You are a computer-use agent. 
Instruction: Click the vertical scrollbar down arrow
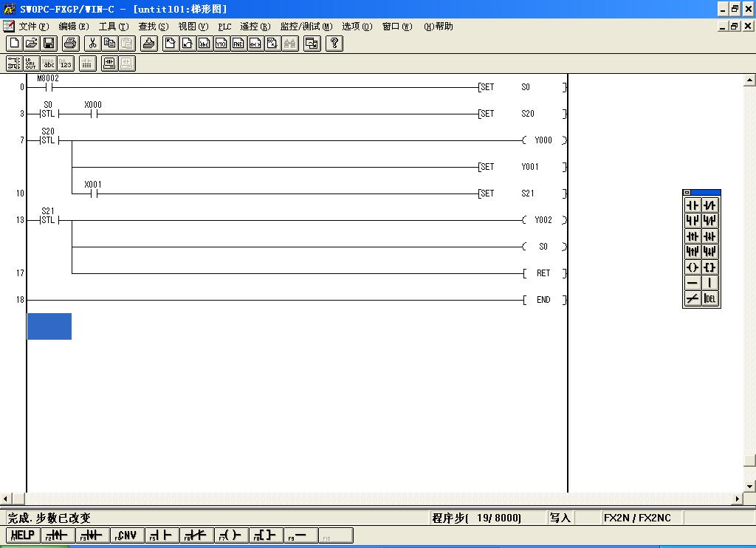pos(749,486)
